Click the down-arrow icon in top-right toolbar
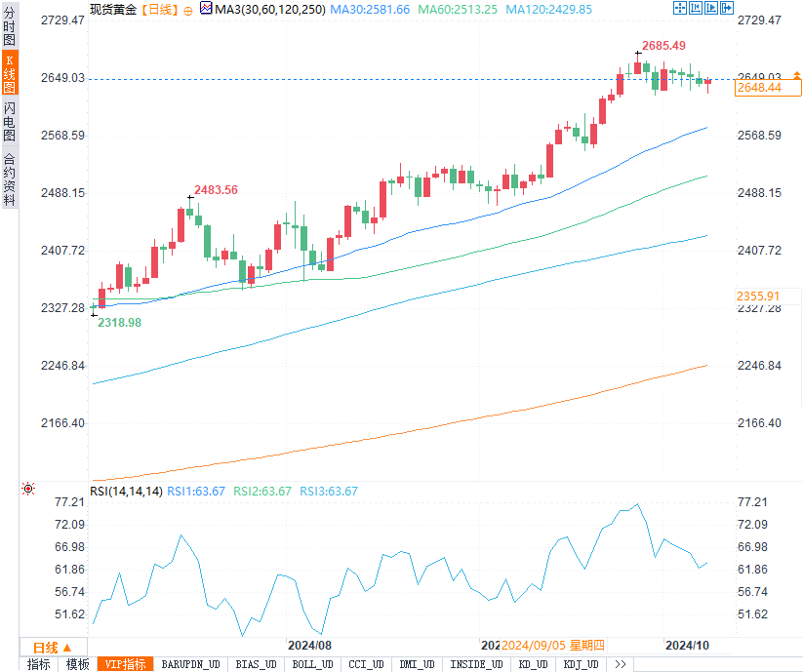Image resolution: width=803 pixels, height=672 pixels. tap(726, 8)
